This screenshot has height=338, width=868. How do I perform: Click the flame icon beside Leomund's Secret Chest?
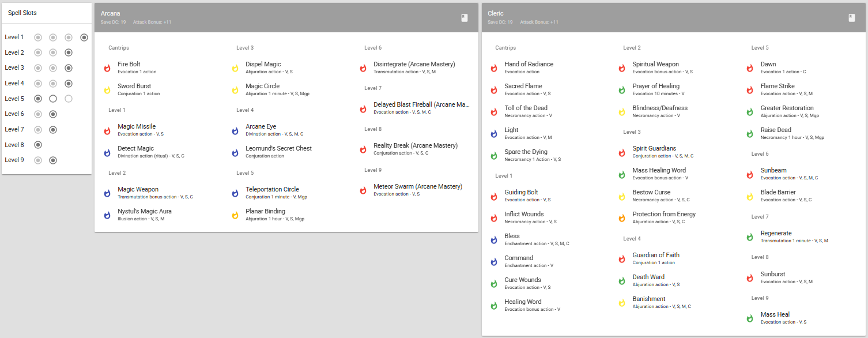235,152
